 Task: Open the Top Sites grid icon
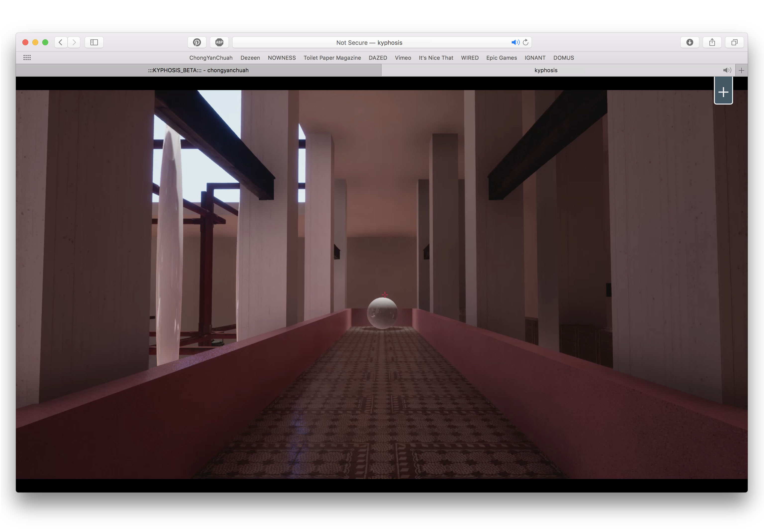(x=27, y=57)
